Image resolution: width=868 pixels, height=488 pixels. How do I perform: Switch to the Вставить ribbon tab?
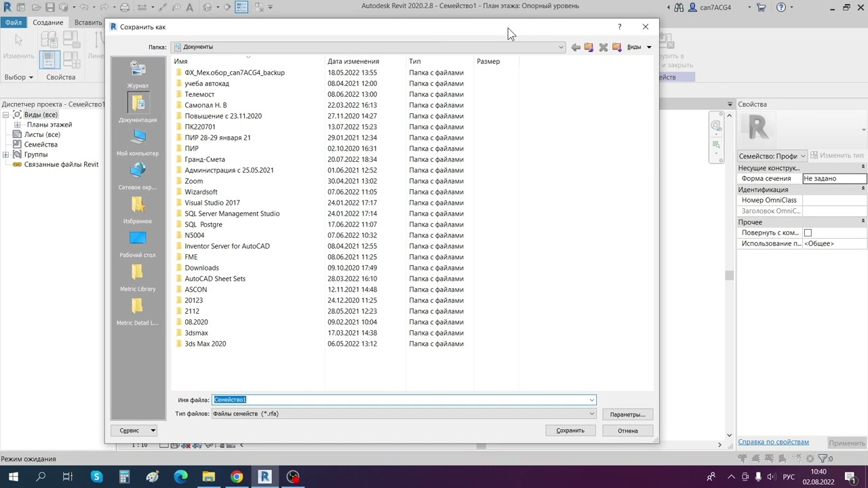point(88,22)
